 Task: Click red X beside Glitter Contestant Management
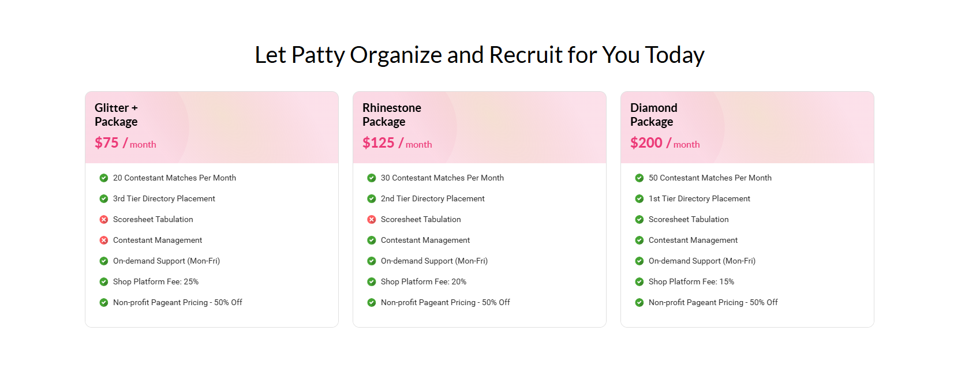coord(104,240)
